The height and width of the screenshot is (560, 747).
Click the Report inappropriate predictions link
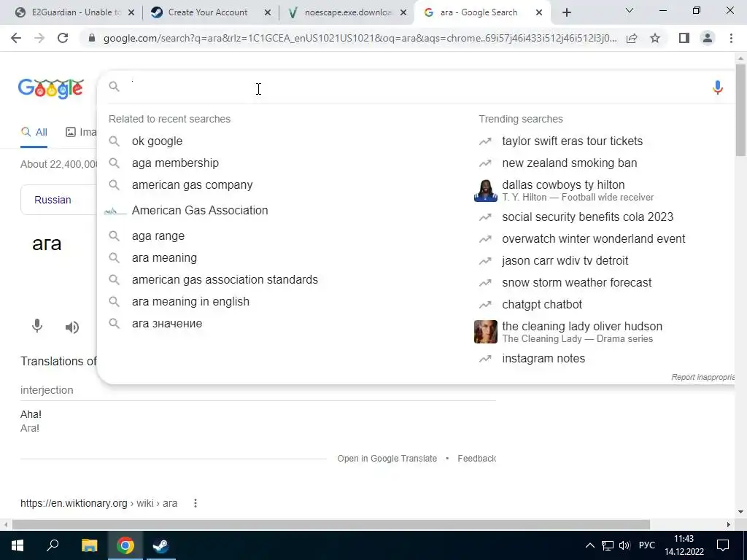[703, 377]
